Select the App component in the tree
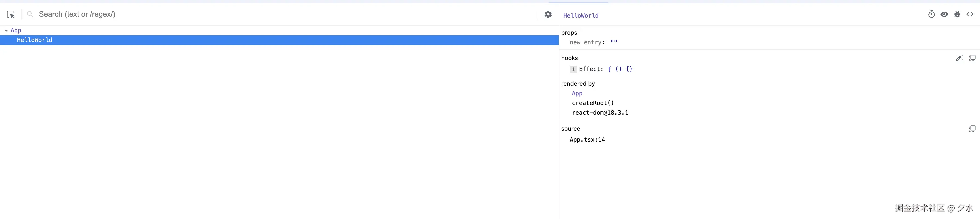This screenshot has width=980, height=219. (x=16, y=30)
